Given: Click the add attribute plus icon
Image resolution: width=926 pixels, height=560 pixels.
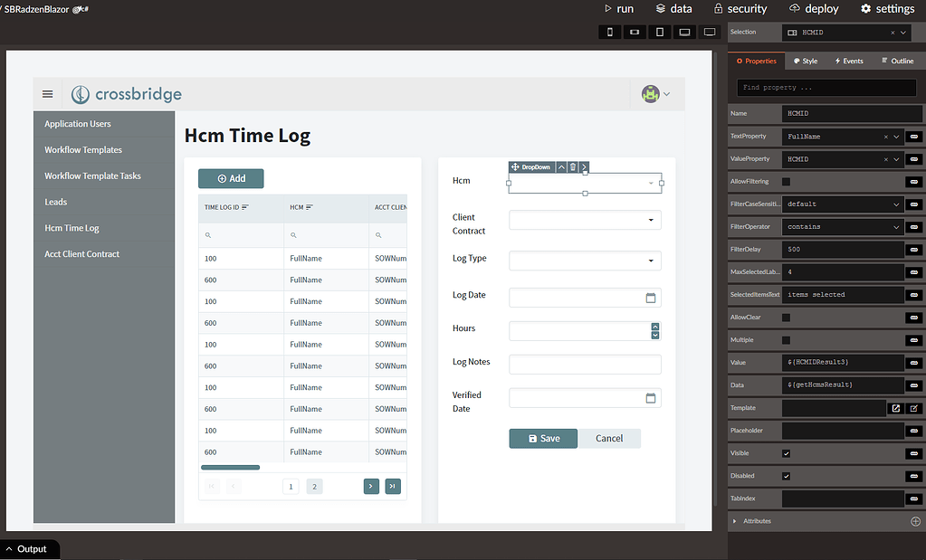Looking at the screenshot, I should pos(915,521).
